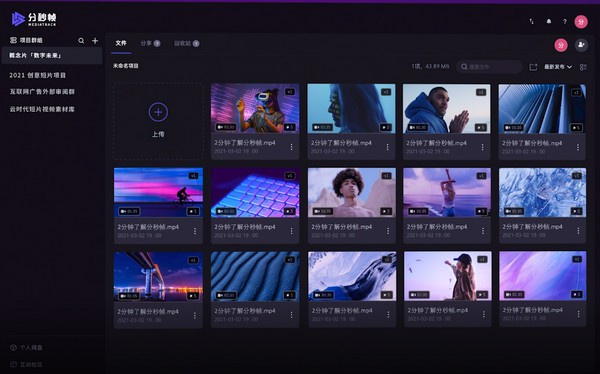Click comment count badge on cyclist thumbnail
This screenshot has width=600, height=374.
point(193,211)
